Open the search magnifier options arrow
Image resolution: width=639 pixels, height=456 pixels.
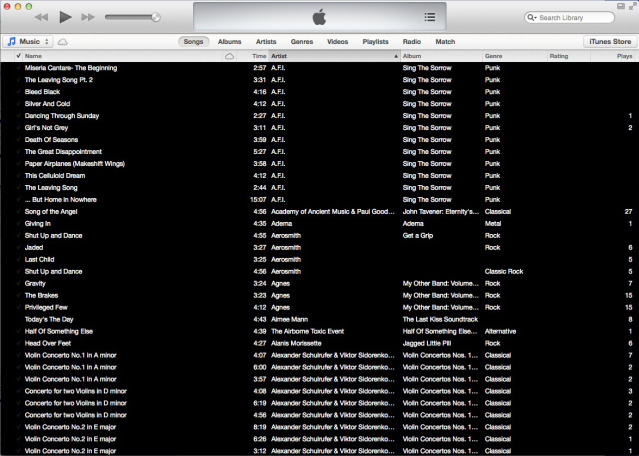(x=531, y=18)
